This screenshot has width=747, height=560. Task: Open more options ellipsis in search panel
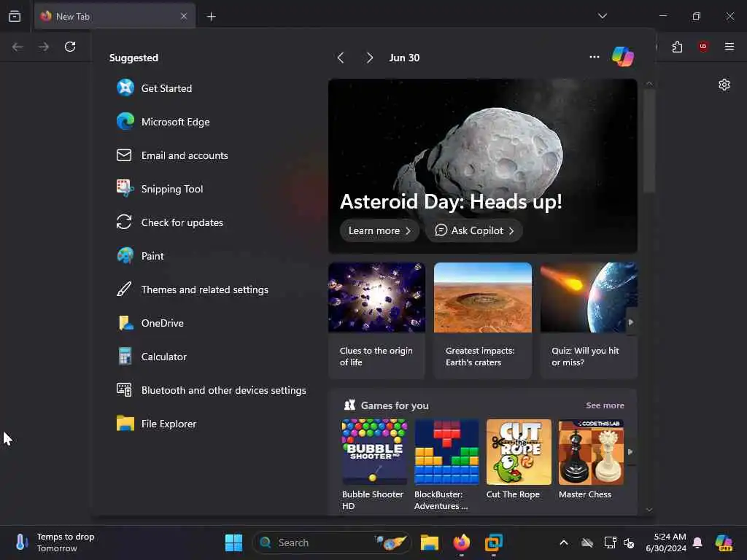pos(594,57)
